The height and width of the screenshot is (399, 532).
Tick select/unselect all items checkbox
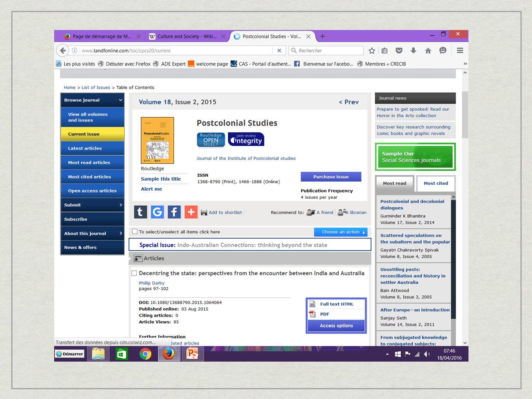(135, 231)
